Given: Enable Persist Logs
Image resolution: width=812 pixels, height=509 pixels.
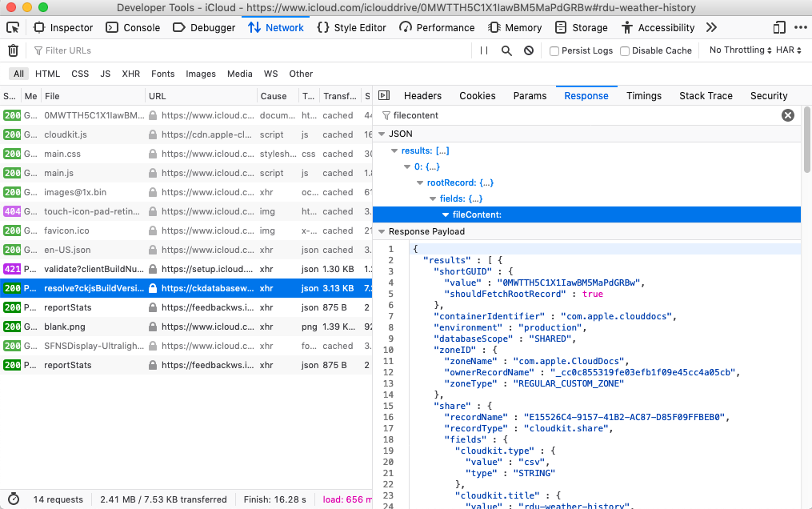Looking at the screenshot, I should pyautogui.click(x=554, y=50).
